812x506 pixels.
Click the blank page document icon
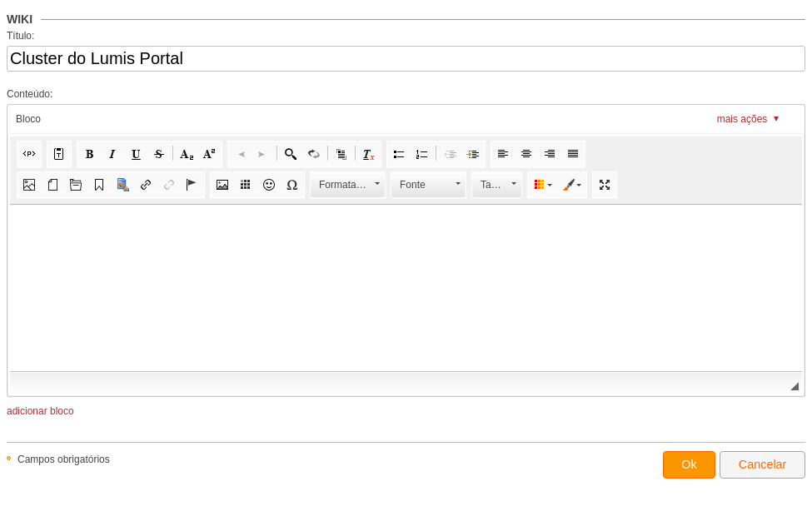(52, 185)
